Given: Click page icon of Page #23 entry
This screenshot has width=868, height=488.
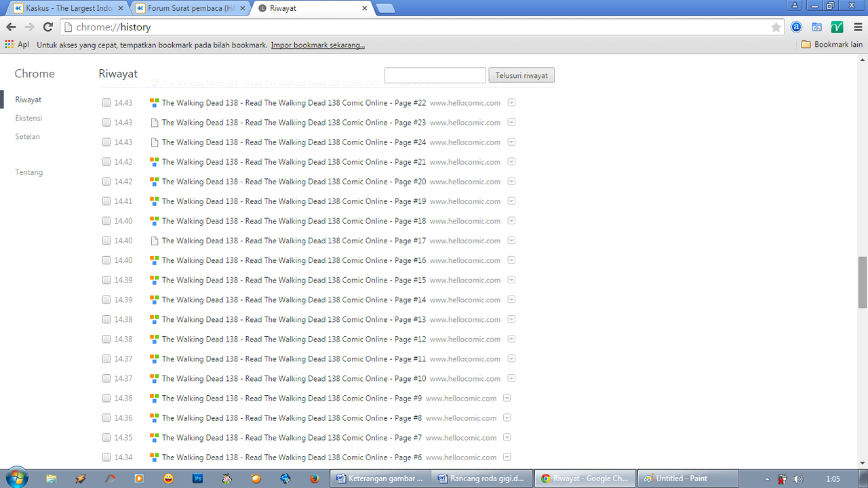Looking at the screenshot, I should point(154,123).
